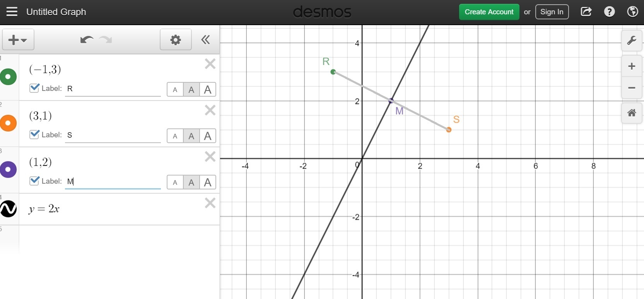The image size is (644, 299).
Task: Edit the label field containing S
Action: (113, 135)
